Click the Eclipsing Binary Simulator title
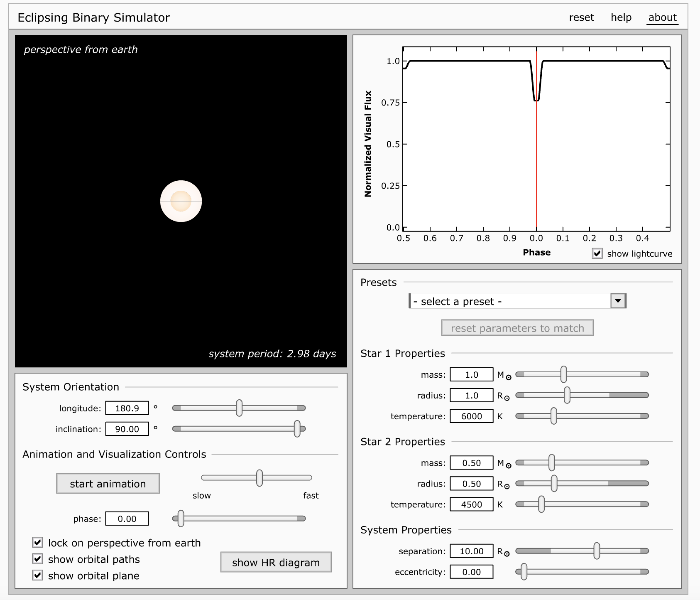The image size is (700, 600). point(94,17)
